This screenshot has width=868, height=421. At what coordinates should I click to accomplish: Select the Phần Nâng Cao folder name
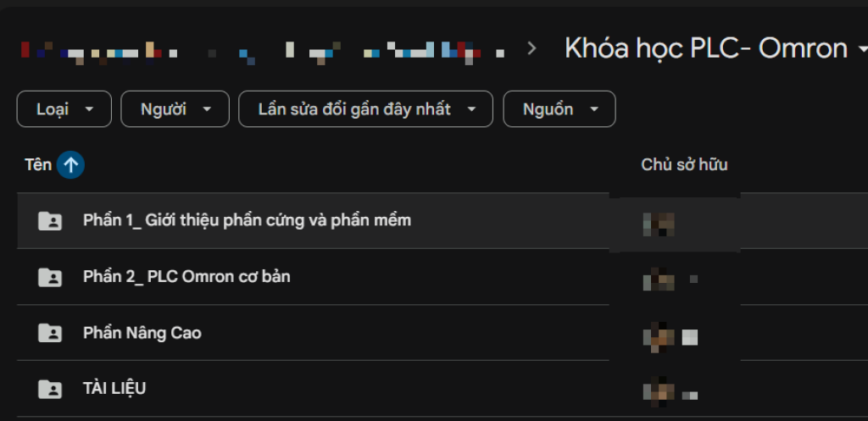[142, 333]
